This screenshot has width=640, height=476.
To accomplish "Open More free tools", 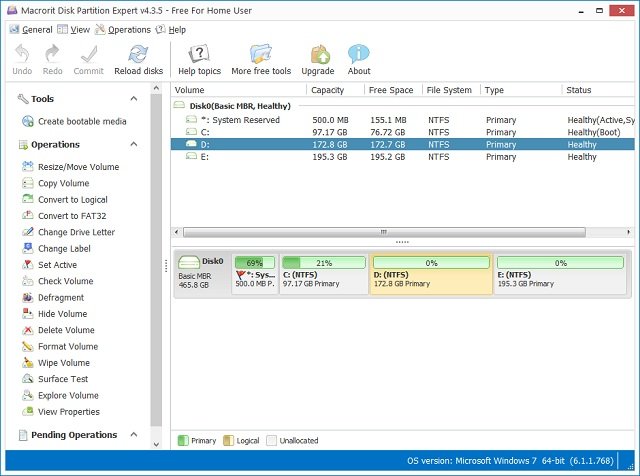I will click(261, 60).
